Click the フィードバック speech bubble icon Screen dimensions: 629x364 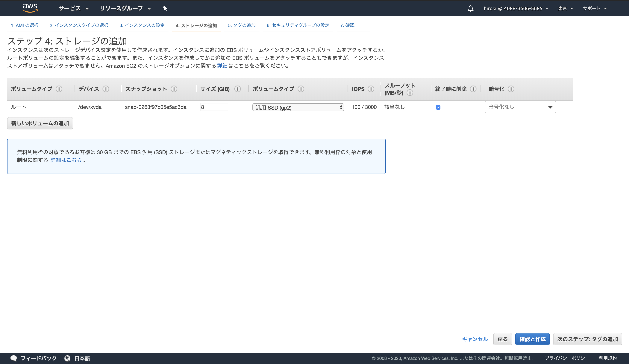click(x=14, y=358)
